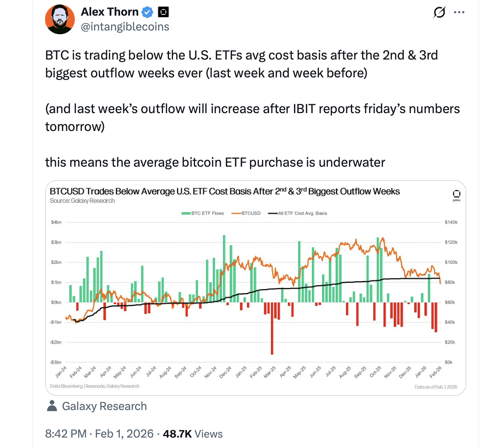The height and width of the screenshot is (448, 498).
Task: Click the tweet text line about average ETF purchase underwater
Action: pos(215,162)
